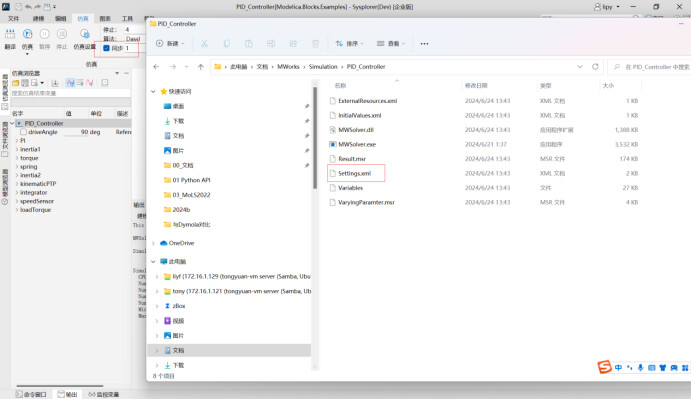Expand the kinematicPTP tree node
Viewport: 691px width, 399px height.
pos(17,184)
